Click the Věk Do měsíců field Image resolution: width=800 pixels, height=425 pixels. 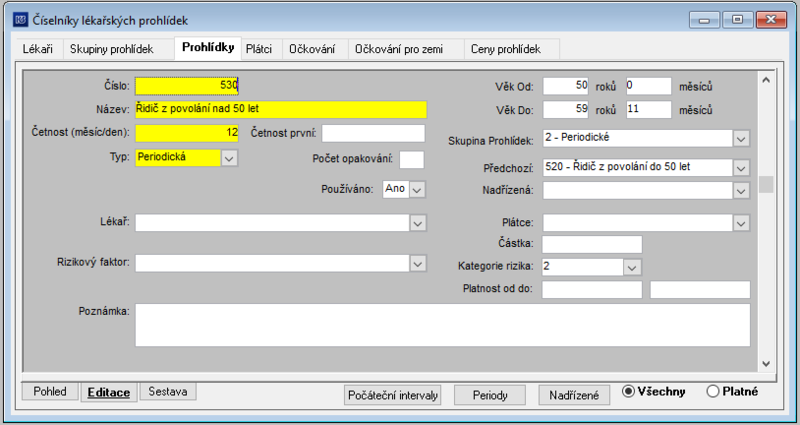coord(649,110)
